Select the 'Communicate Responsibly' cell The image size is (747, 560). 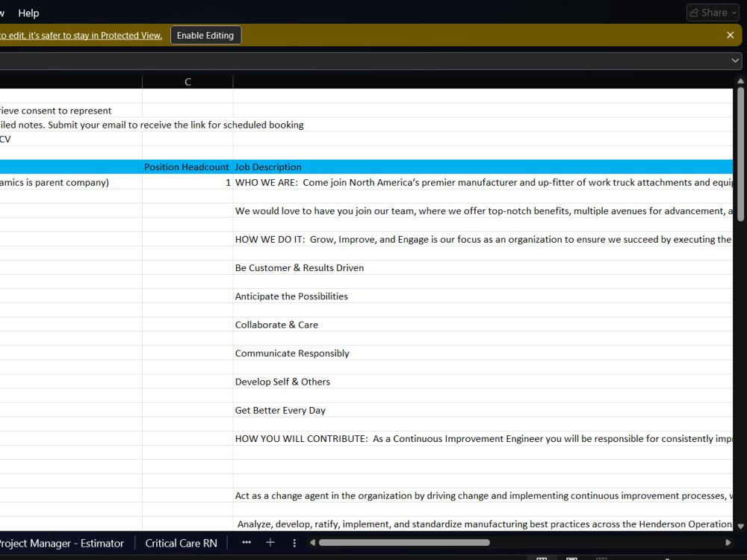483,353
